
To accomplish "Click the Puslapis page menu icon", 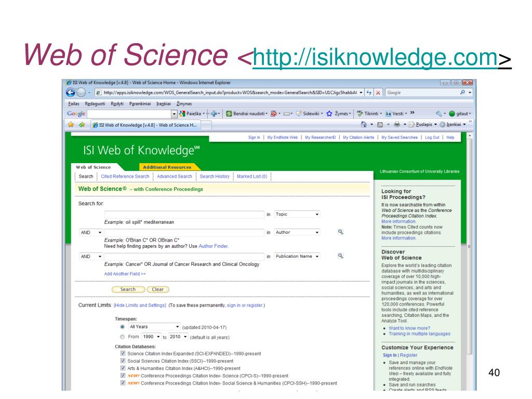I will [x=412, y=125].
